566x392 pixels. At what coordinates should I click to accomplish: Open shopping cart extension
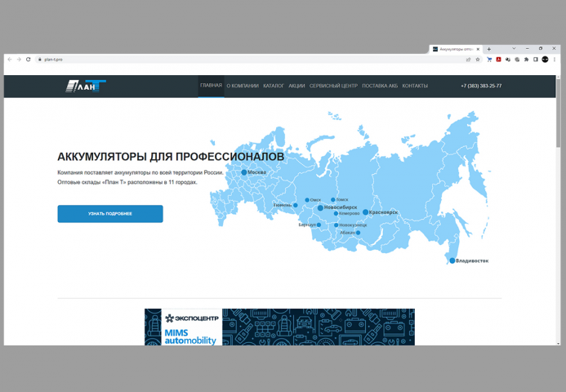(x=489, y=60)
